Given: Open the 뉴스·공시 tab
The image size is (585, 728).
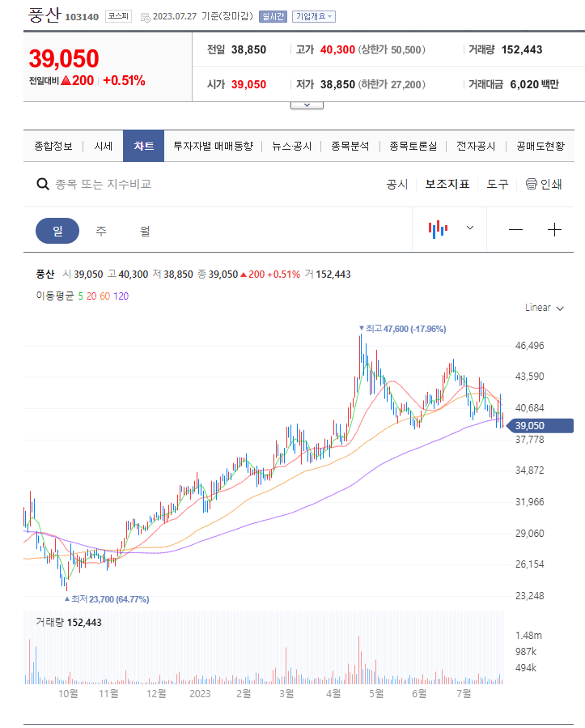Looking at the screenshot, I should [x=291, y=147].
